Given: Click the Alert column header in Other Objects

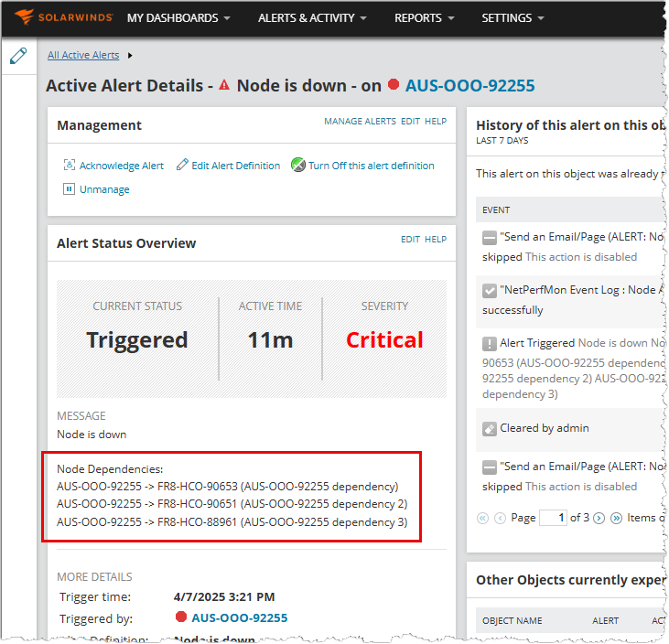Looking at the screenshot, I should [x=605, y=620].
